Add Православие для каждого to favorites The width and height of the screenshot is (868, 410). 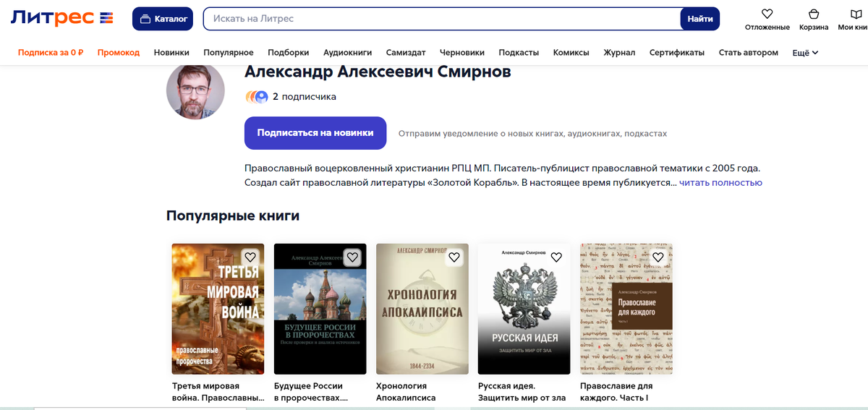pos(658,257)
